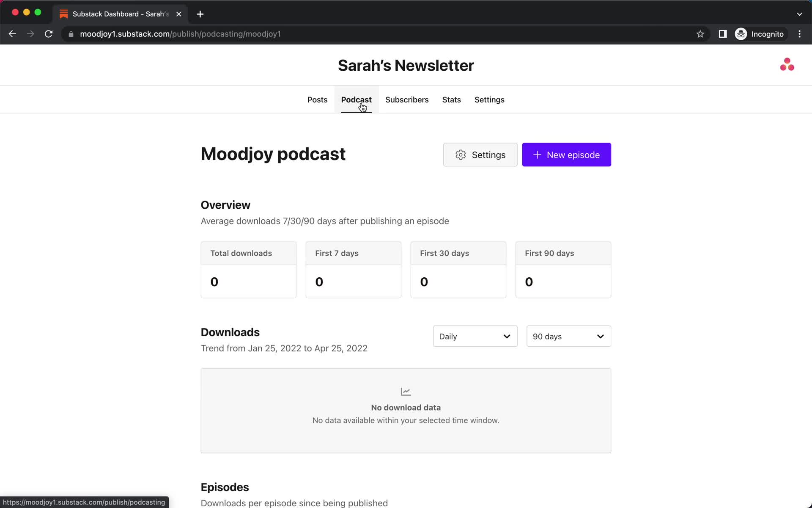
Task: Click the browser back arrow
Action: tap(12, 34)
